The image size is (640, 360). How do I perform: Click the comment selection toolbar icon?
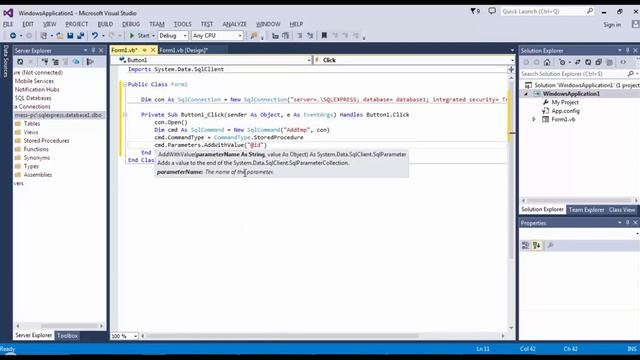(300, 36)
